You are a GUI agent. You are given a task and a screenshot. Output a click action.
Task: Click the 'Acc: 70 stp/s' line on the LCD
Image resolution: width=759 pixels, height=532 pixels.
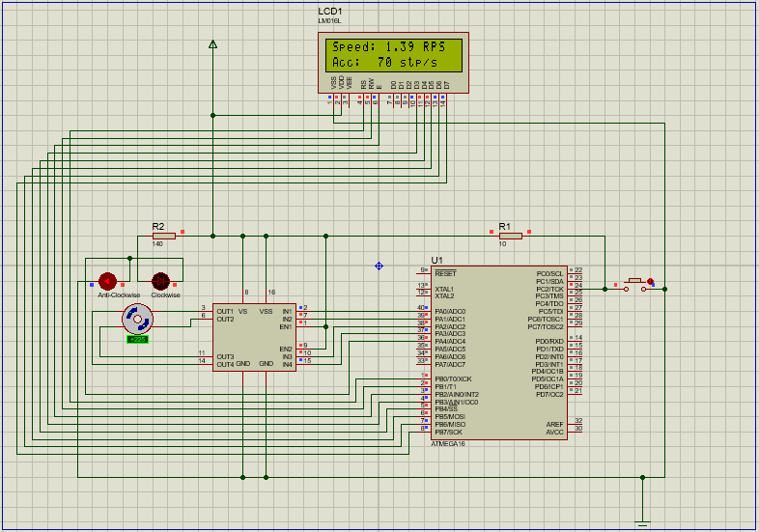point(385,63)
